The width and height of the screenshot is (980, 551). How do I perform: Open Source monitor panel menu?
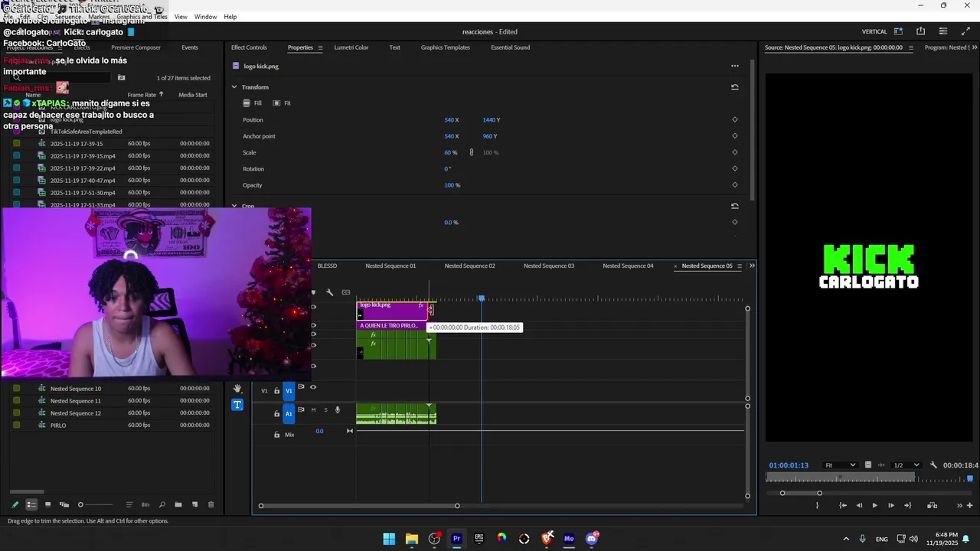910,47
